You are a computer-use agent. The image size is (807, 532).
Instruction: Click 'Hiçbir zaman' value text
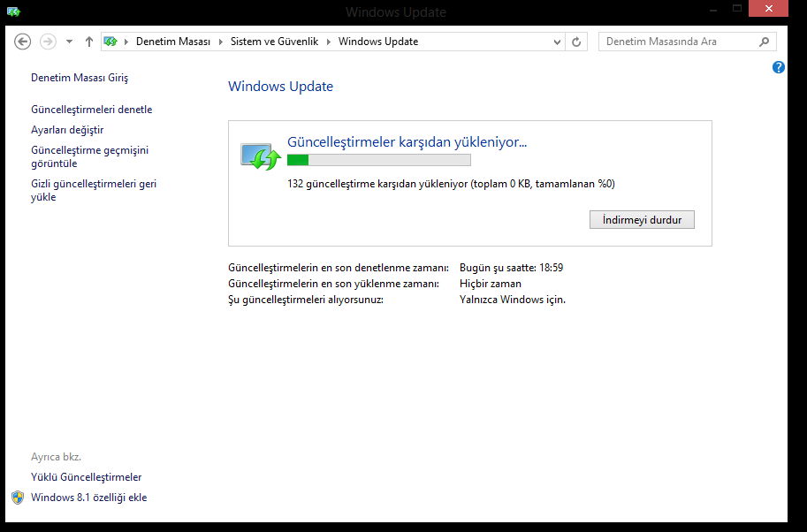(490, 284)
